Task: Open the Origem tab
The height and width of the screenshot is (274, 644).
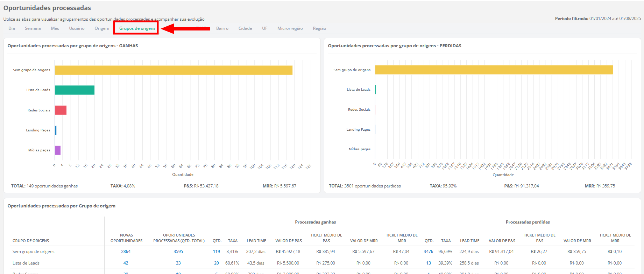Action: (102, 28)
